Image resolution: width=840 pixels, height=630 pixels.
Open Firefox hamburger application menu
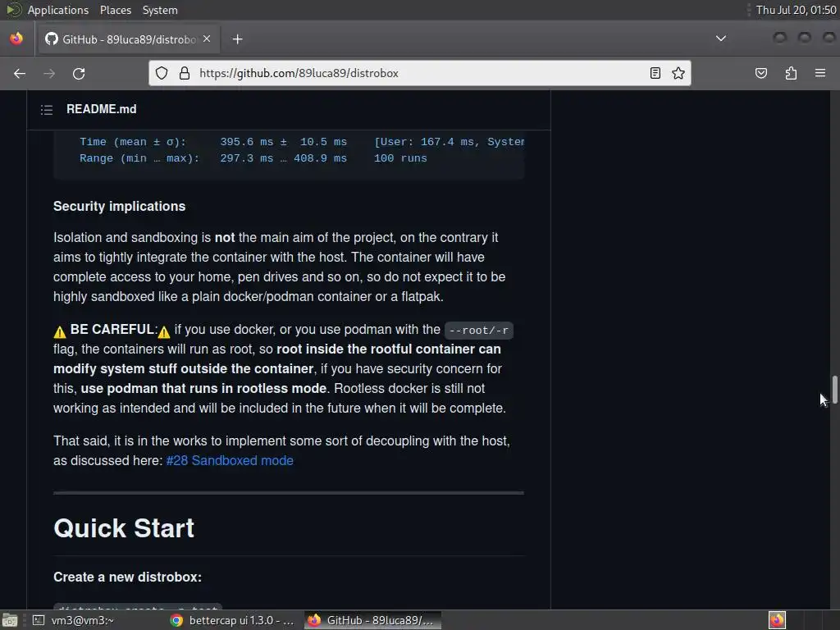(x=820, y=73)
